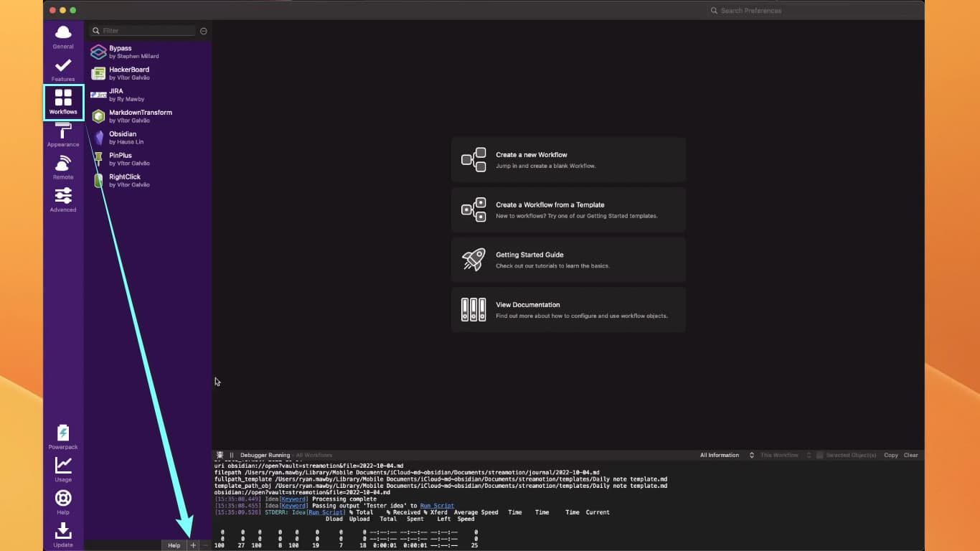The image size is (980, 551).
Task: Select the PinPlus workflow
Action: (149, 159)
